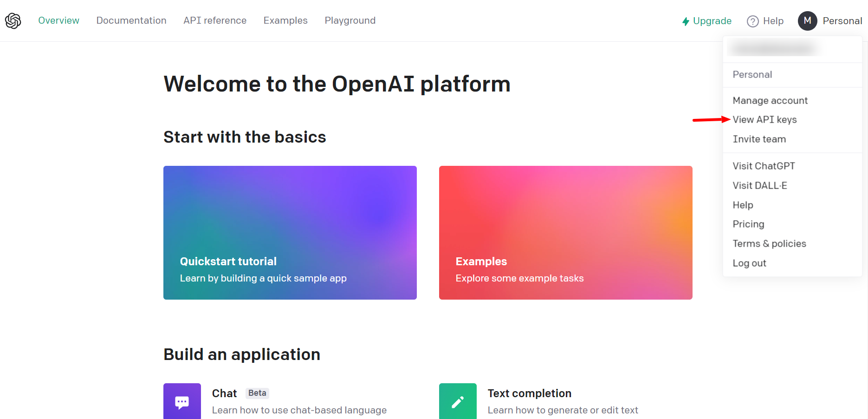Go to the Overview tab
The height and width of the screenshot is (419, 868).
click(58, 20)
